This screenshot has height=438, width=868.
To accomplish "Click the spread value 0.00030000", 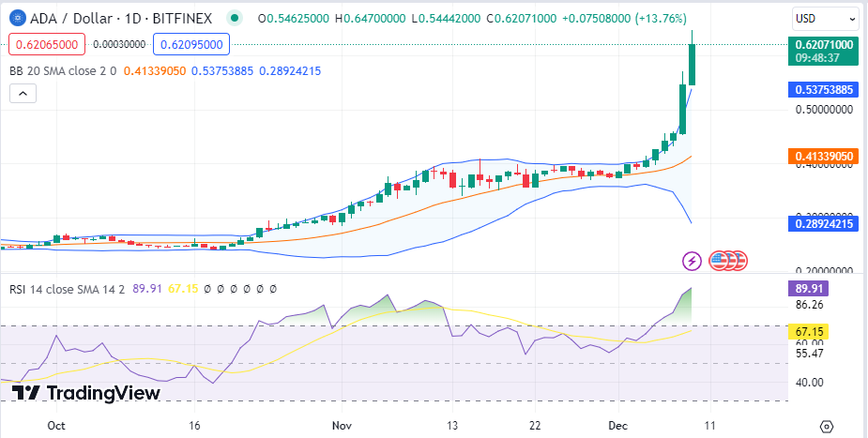I will click(x=119, y=44).
